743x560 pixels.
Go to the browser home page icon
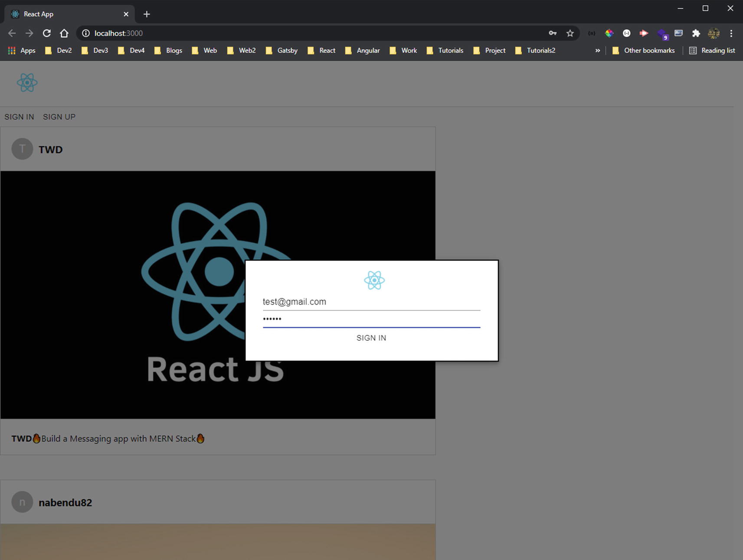pyautogui.click(x=64, y=33)
